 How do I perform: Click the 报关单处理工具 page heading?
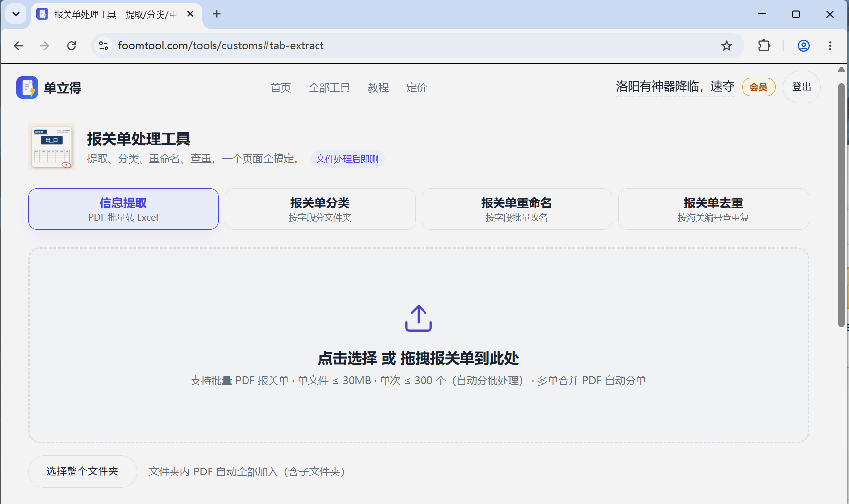139,139
